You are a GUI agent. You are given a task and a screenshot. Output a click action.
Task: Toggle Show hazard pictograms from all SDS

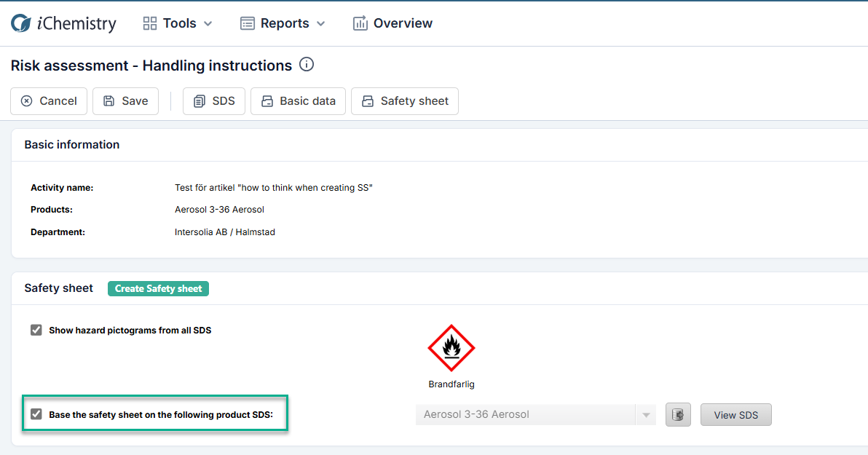(36, 331)
